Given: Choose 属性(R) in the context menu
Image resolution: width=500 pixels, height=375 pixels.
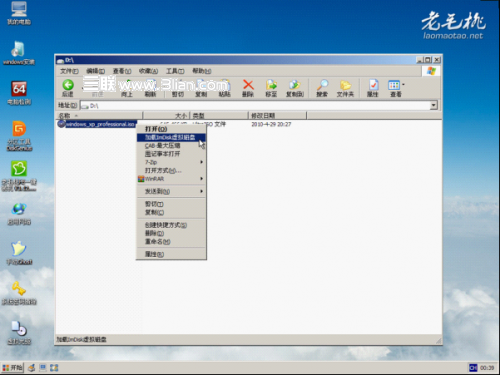Looking at the screenshot, I should coord(171,254).
